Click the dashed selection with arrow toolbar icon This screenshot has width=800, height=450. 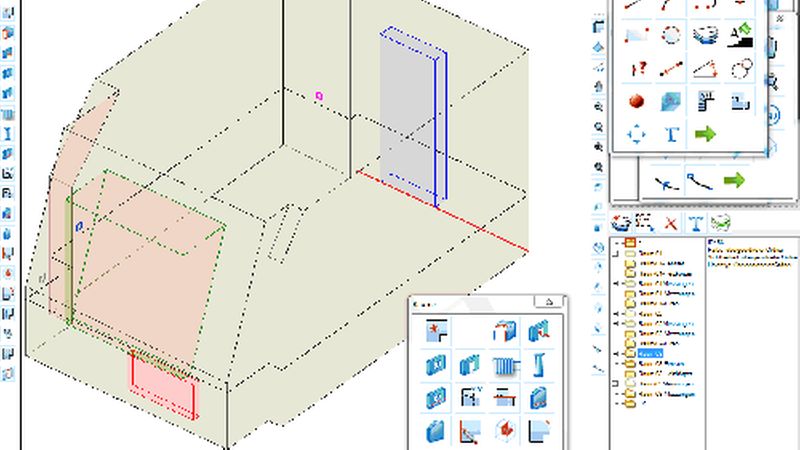coord(645,222)
